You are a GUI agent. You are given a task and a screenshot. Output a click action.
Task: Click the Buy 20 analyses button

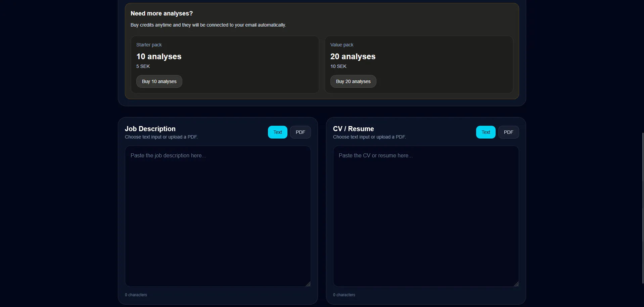(353, 81)
